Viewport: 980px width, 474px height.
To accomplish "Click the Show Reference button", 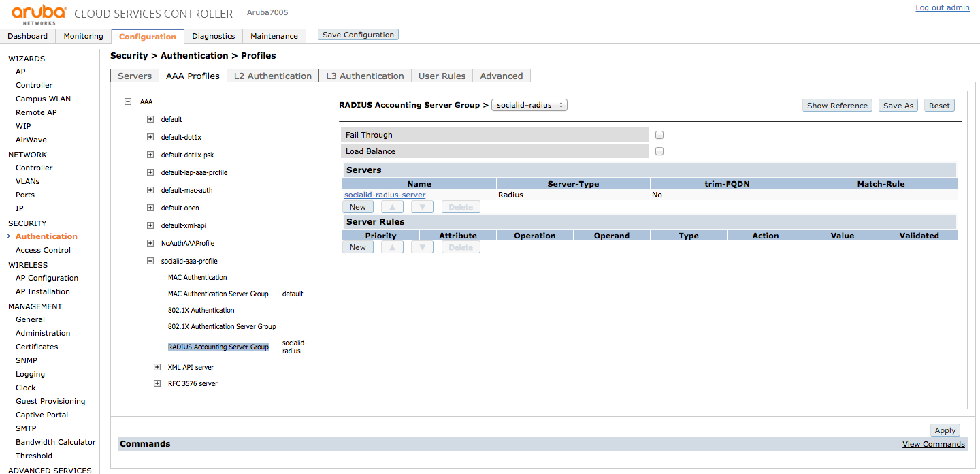I will (x=837, y=106).
